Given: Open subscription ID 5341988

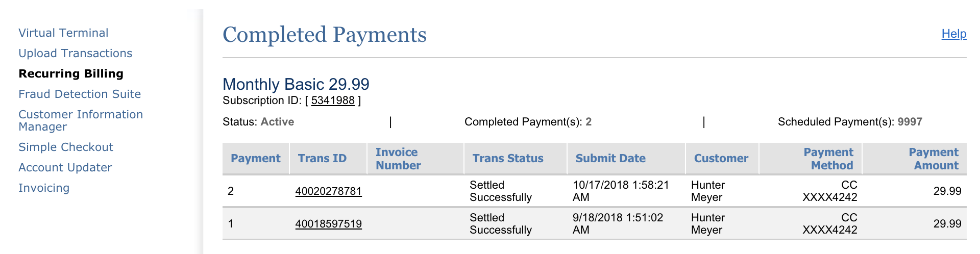Looking at the screenshot, I should [333, 100].
